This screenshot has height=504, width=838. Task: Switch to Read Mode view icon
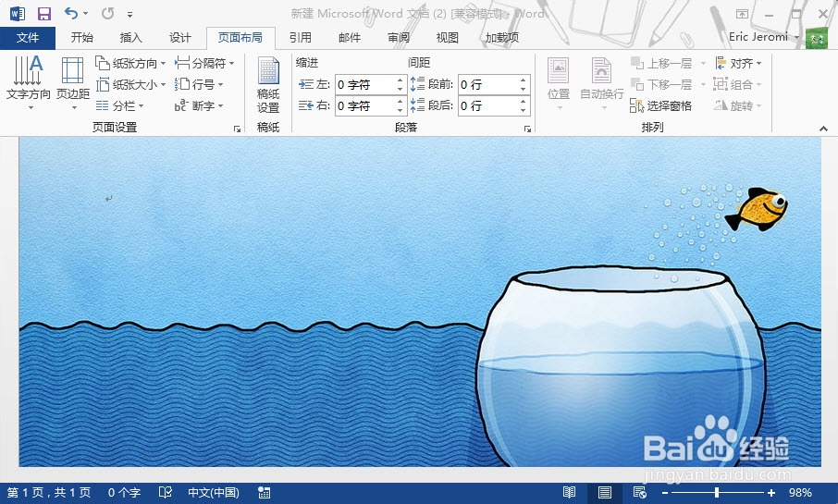[x=569, y=492]
